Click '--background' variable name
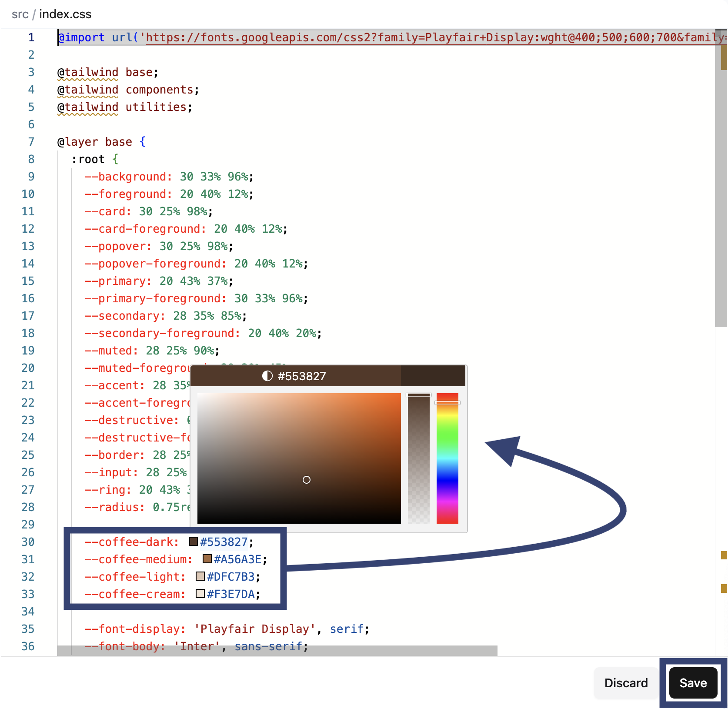The width and height of the screenshot is (728, 709). click(x=125, y=177)
